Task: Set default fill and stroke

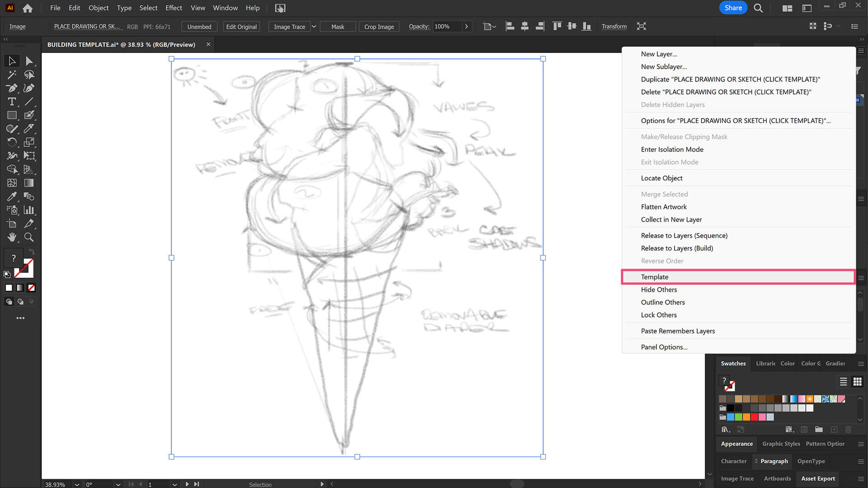Action: (x=7, y=274)
